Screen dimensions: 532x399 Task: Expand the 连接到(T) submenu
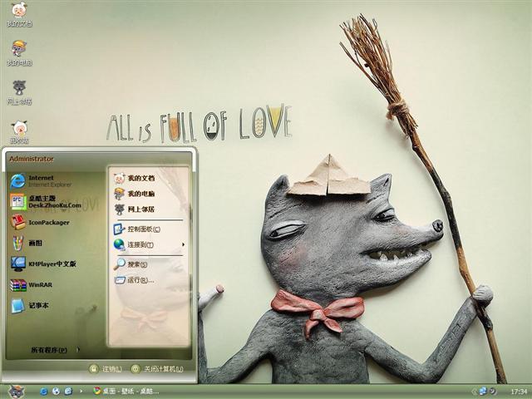point(149,244)
